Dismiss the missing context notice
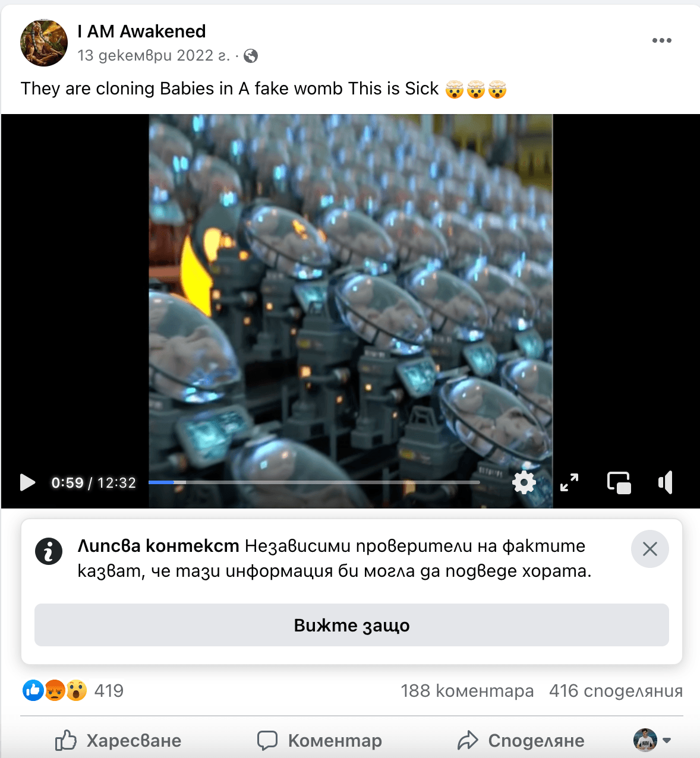This screenshot has height=758, width=700. tap(650, 549)
